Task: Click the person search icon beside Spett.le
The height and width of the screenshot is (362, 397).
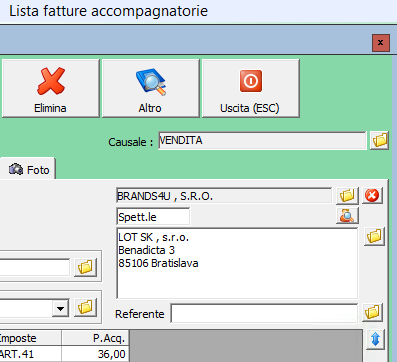Action: [347, 216]
